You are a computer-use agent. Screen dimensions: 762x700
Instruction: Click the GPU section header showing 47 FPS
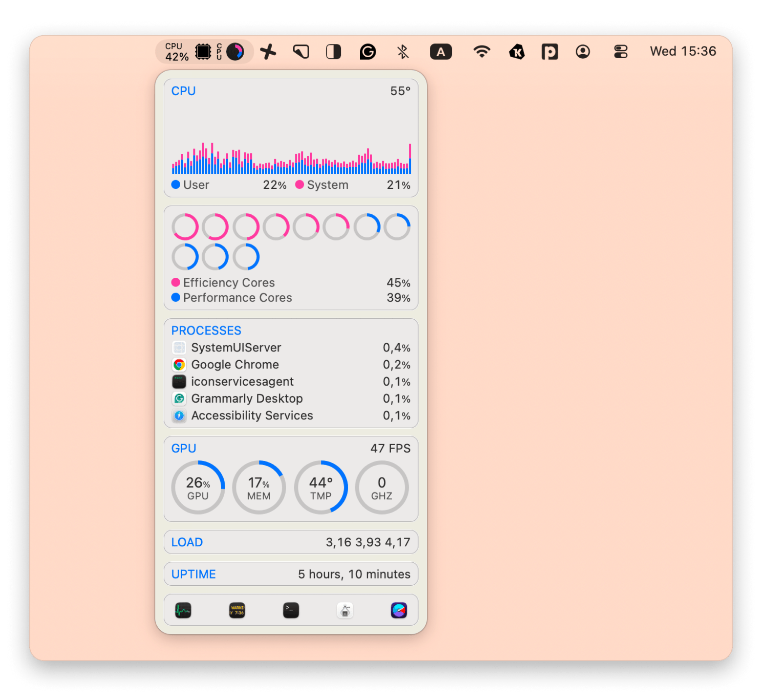291,448
